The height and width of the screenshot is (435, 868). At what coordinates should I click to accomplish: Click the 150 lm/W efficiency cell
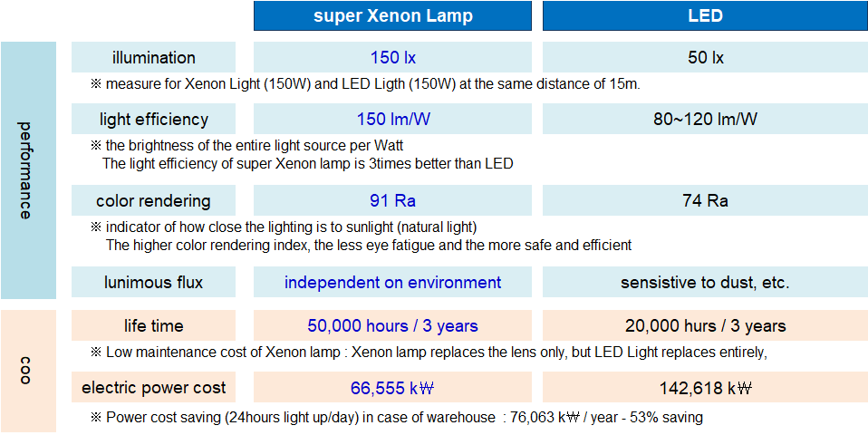point(392,119)
